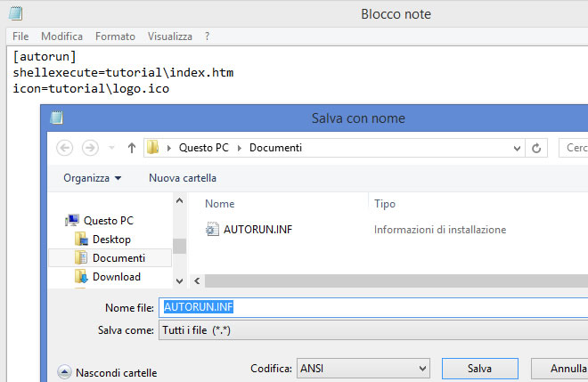588x382 pixels.
Task: Open the Desktop folder in sidebar
Action: pyautogui.click(x=111, y=240)
